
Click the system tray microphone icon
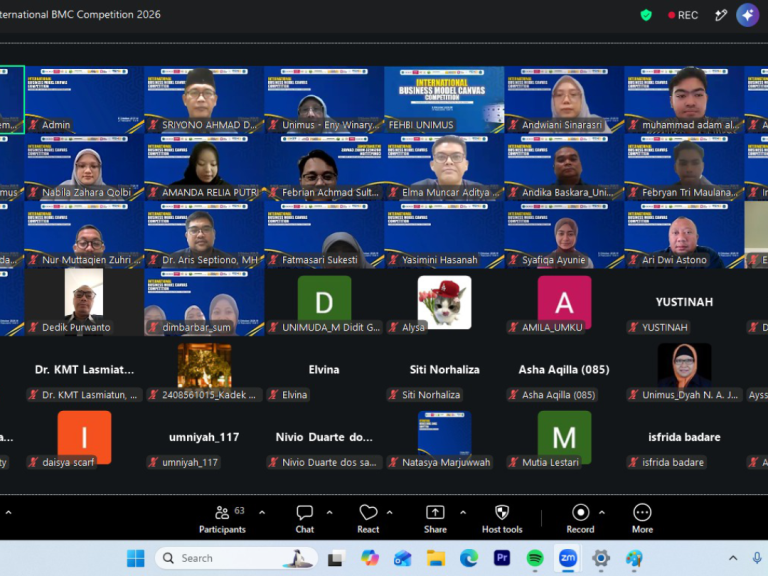pos(757,558)
